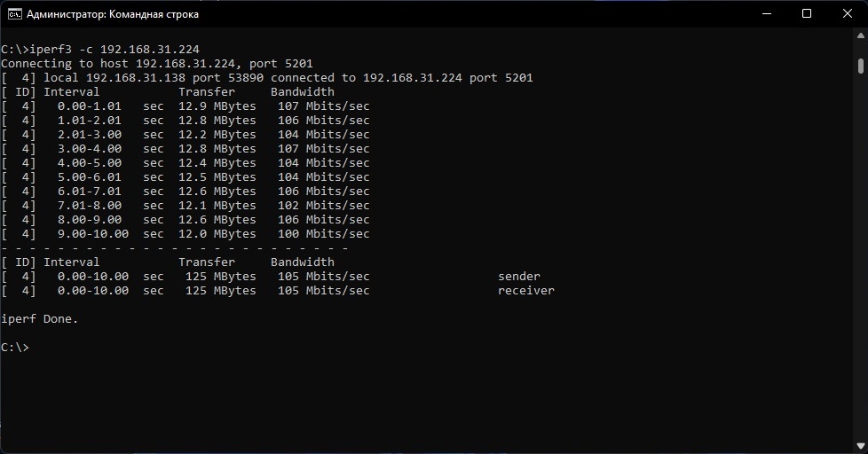Minimize the Command Prompt window
The width and height of the screenshot is (868, 454).
coord(766,14)
